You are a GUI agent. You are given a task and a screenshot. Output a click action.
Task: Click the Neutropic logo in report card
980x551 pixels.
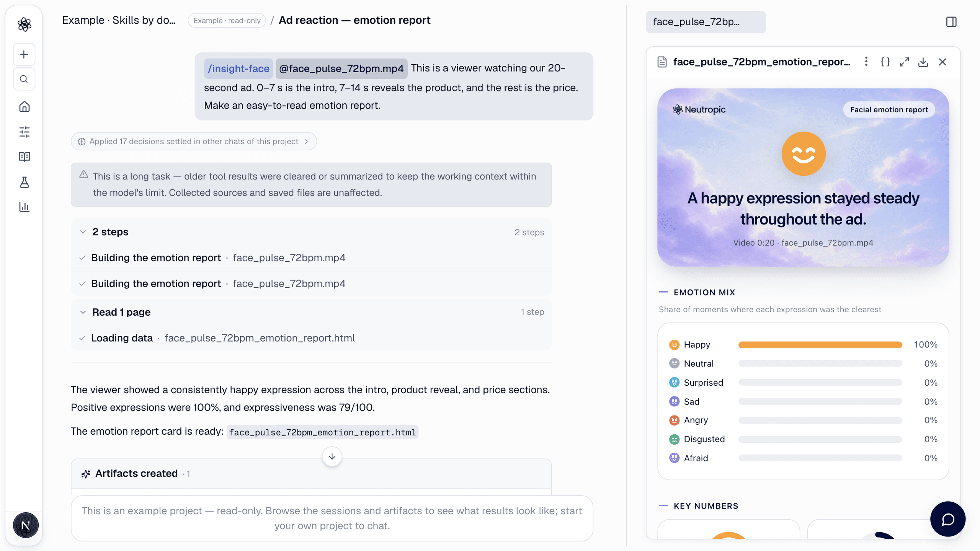pyautogui.click(x=699, y=109)
